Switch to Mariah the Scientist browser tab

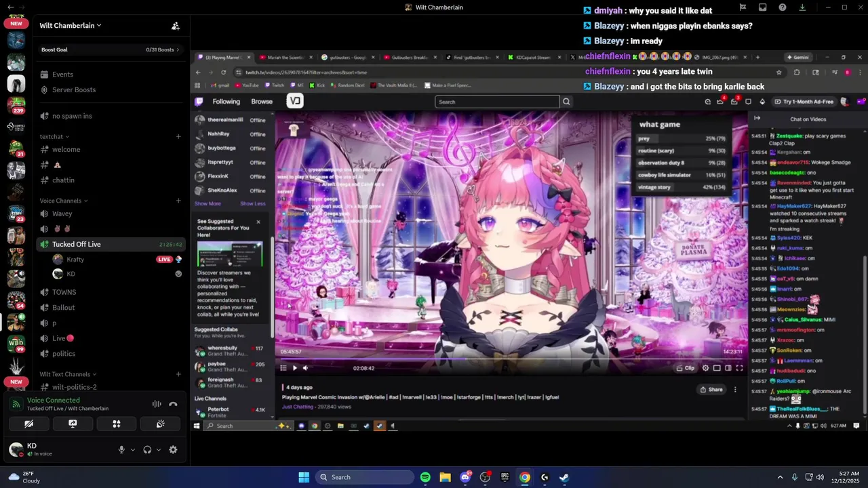(x=285, y=58)
